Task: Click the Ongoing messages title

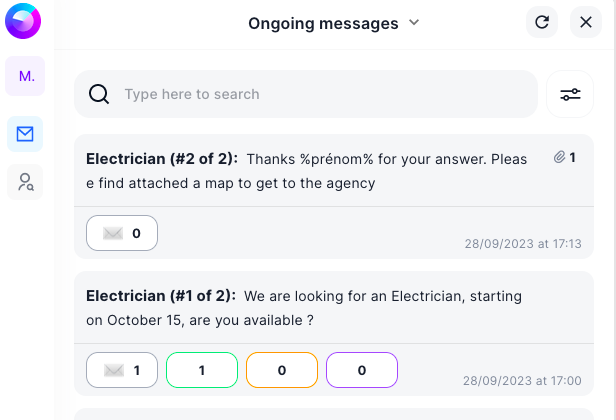Action: tap(323, 23)
